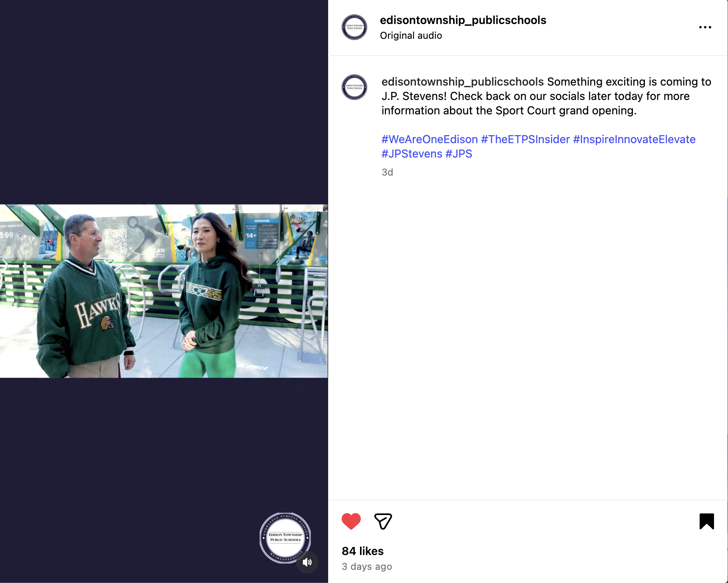Viewport: 728px width, 583px height.
Task: Remove the saved bookmark on this post
Action: tap(706, 521)
